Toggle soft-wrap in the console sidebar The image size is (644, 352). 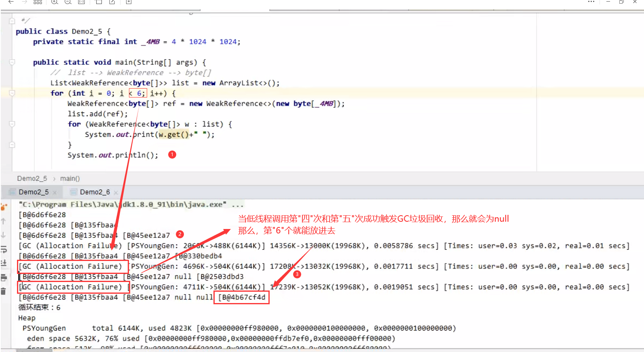coord(4,249)
